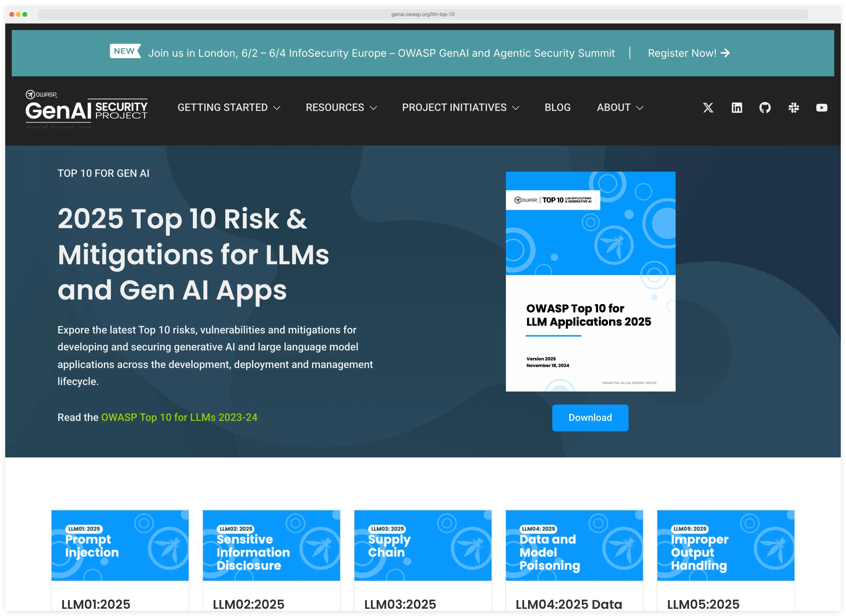This screenshot has height=616, width=846.
Task: Click the green maximize window button
Action: pyautogui.click(x=25, y=14)
